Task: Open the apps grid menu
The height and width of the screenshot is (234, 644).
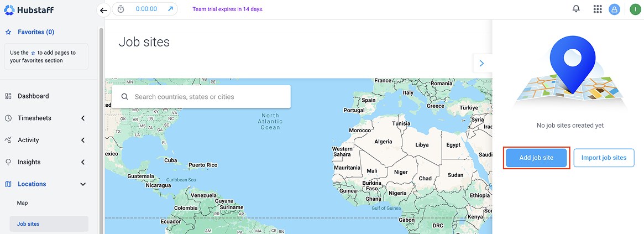Action: point(597,9)
